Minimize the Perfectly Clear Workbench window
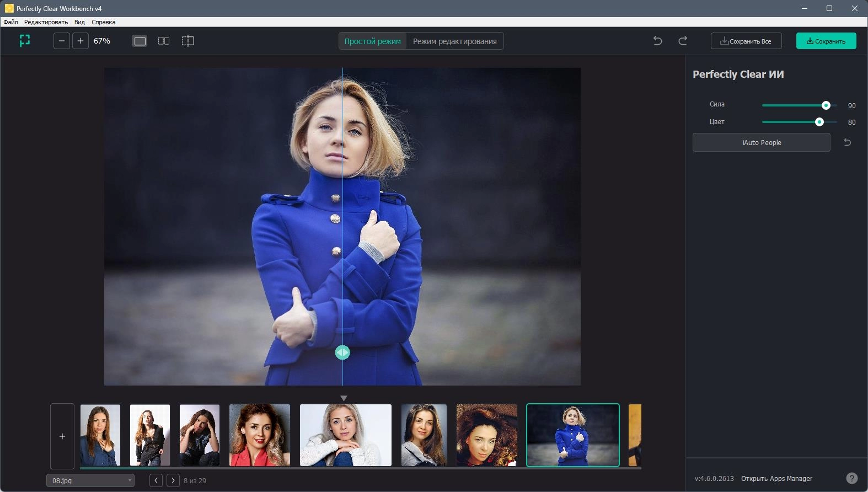This screenshot has width=868, height=492. tap(805, 8)
